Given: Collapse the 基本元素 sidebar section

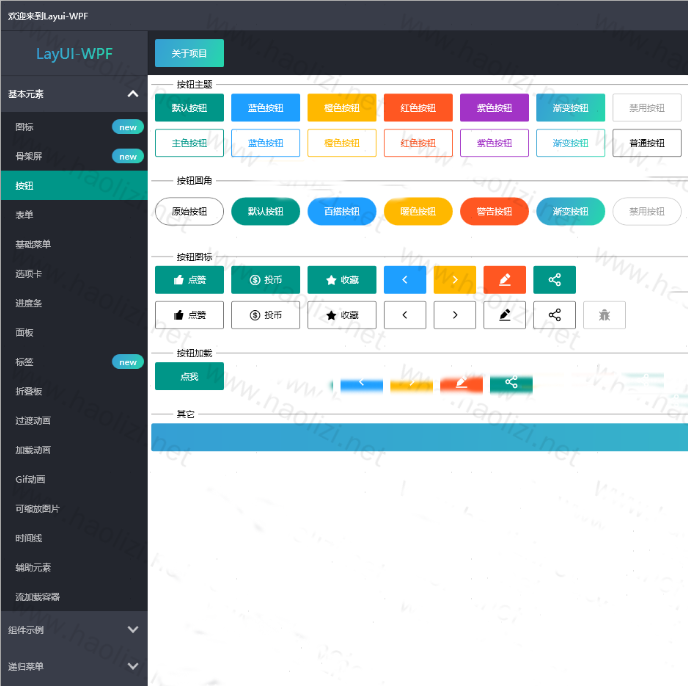Looking at the screenshot, I should tap(74, 94).
